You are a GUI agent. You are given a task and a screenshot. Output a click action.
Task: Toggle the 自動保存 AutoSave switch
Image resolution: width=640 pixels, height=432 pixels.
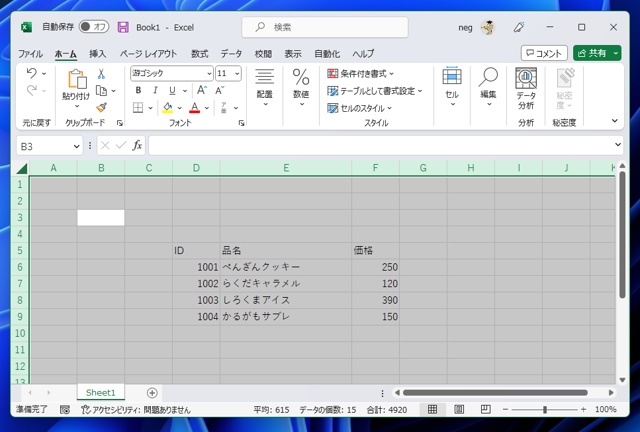(94, 27)
